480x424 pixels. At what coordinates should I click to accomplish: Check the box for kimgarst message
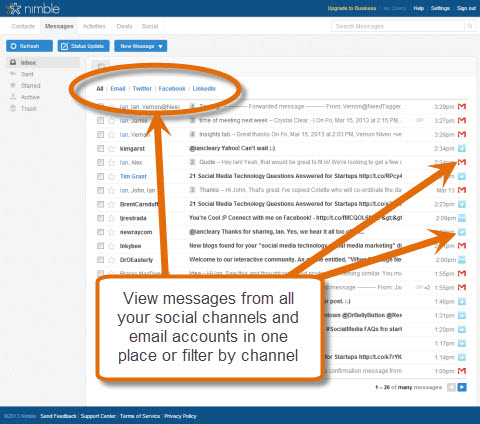point(100,148)
